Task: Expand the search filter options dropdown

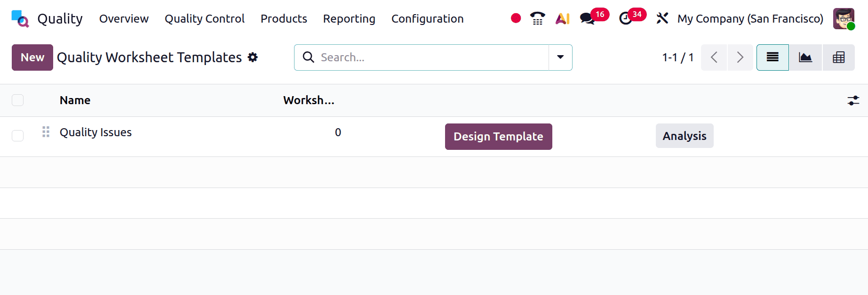Action: 560,57
